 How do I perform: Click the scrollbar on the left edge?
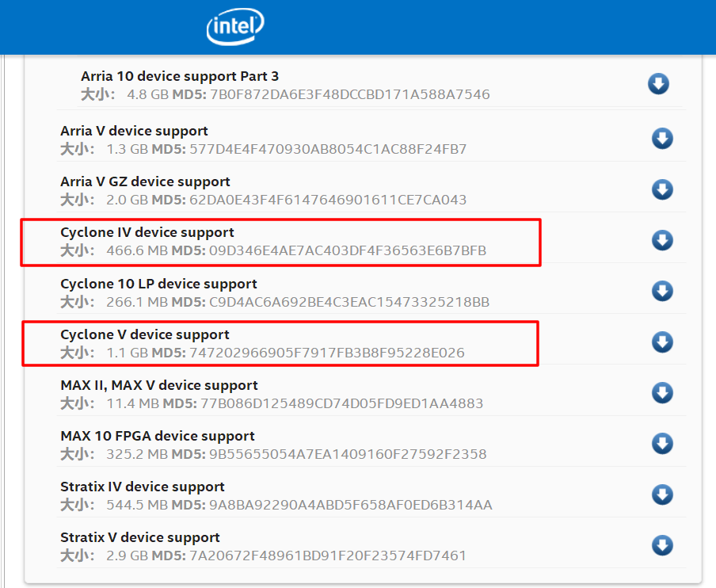(x=6, y=317)
